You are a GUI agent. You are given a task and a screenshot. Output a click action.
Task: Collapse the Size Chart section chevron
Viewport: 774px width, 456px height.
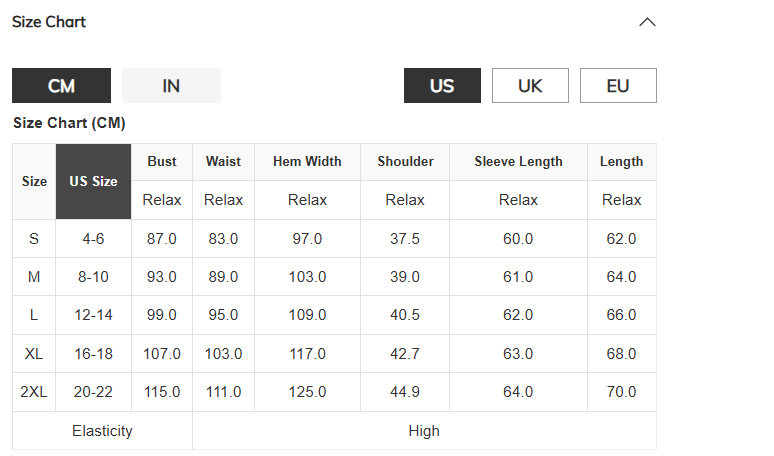[647, 22]
